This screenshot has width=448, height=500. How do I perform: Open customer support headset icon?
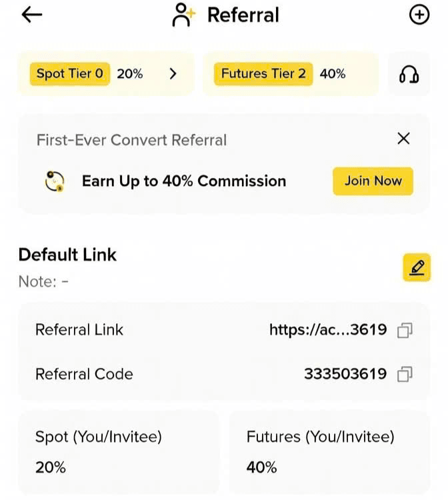pos(409,74)
